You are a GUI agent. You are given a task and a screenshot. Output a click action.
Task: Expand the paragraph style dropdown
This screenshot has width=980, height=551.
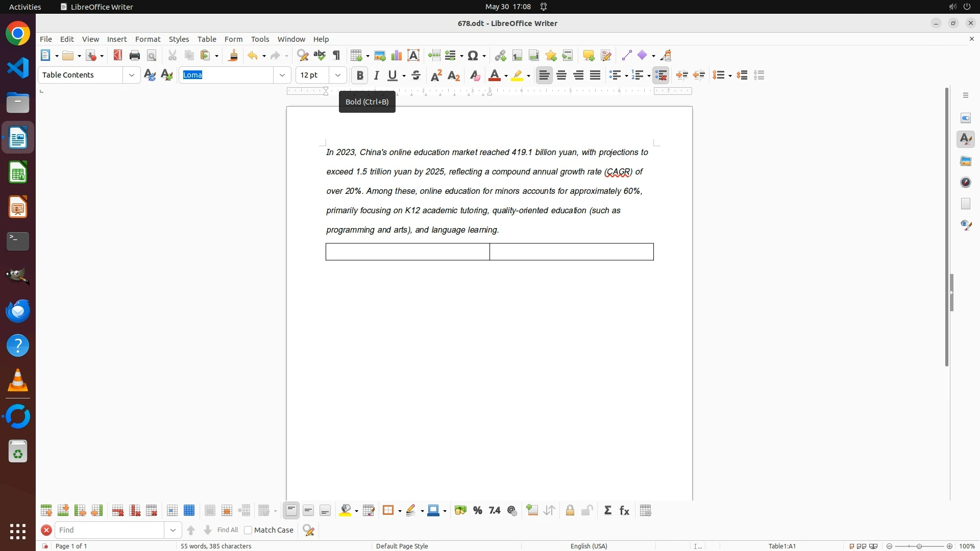pyautogui.click(x=132, y=75)
